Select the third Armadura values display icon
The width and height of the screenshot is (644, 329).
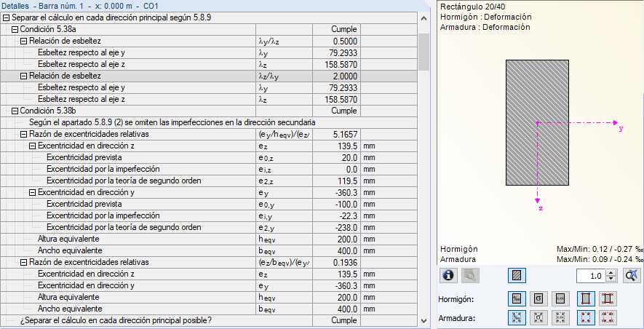click(560, 317)
